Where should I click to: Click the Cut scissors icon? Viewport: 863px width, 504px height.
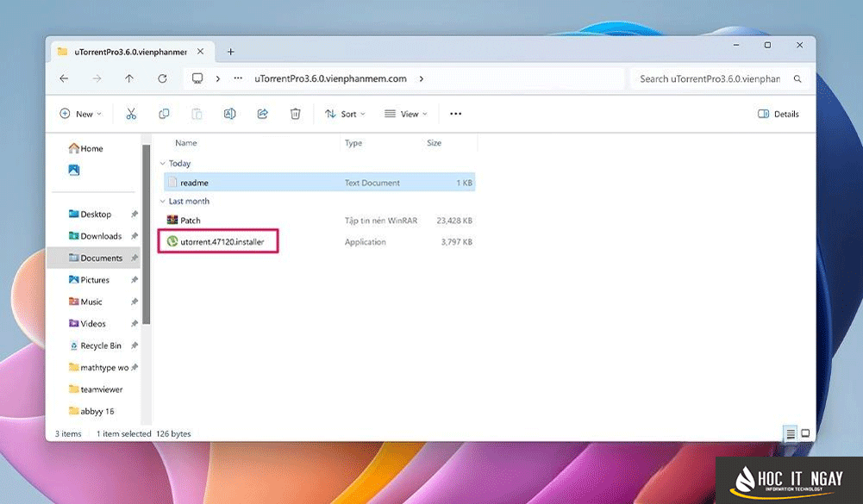click(131, 114)
